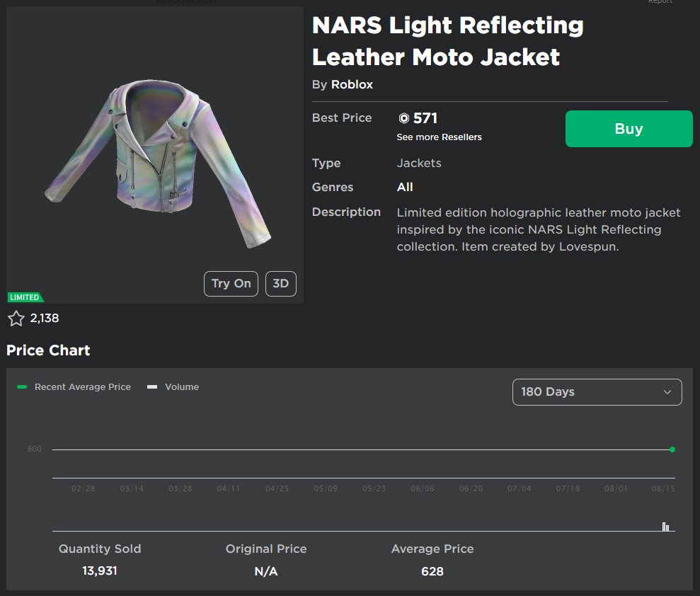Viewport: 700px width, 596px height.
Task: Click the Price Chart heading
Action: pos(48,350)
